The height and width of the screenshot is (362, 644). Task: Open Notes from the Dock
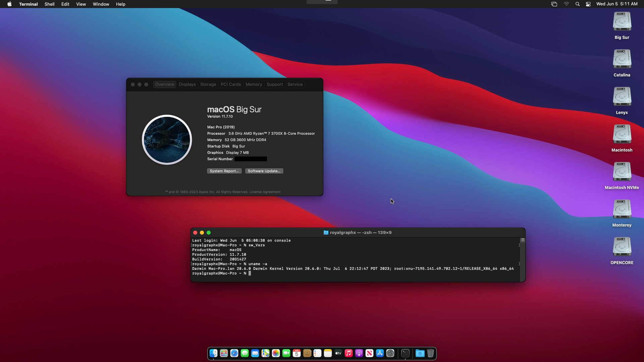[x=328, y=353]
